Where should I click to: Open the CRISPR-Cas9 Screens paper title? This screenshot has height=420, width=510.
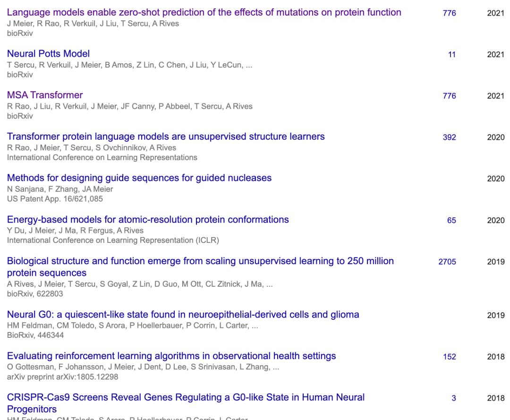tap(186, 398)
